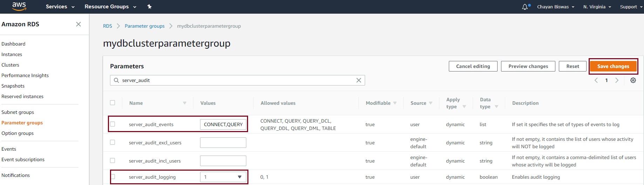Check the server_audit_logging row checkbox
This screenshot has width=644, height=185.
click(112, 177)
